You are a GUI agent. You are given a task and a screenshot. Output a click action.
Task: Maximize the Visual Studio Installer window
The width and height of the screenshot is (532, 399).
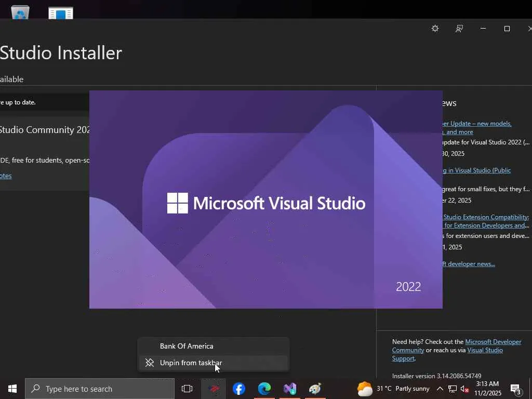click(507, 29)
